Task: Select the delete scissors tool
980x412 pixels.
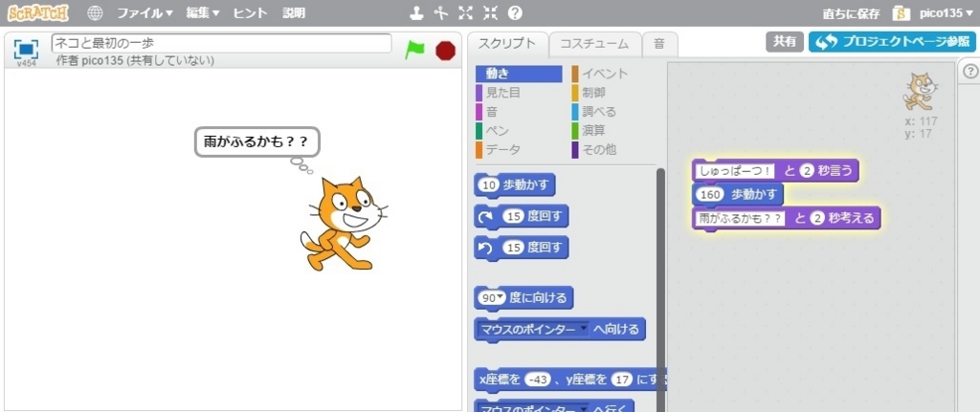Action: tap(441, 12)
